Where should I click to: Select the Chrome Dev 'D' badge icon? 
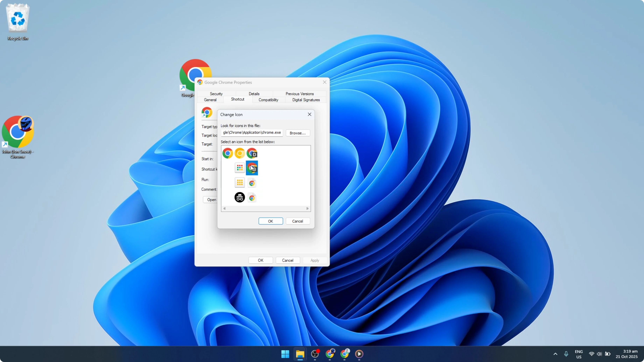pyautogui.click(x=252, y=153)
